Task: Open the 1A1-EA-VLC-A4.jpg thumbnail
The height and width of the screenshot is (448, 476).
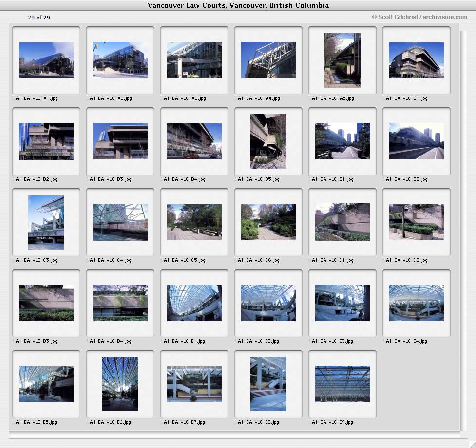Action: click(x=268, y=60)
